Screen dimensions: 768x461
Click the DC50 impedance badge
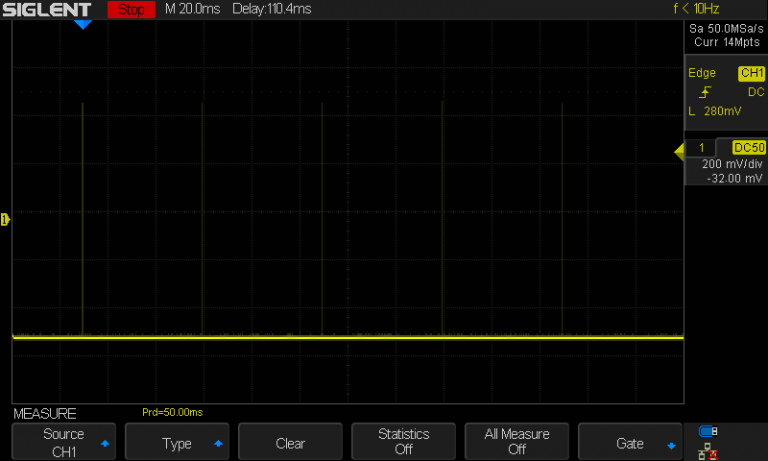pos(748,147)
